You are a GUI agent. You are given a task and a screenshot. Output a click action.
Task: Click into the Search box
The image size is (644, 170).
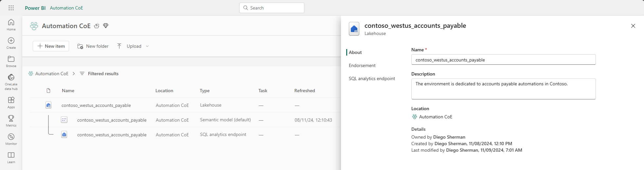coord(272,8)
